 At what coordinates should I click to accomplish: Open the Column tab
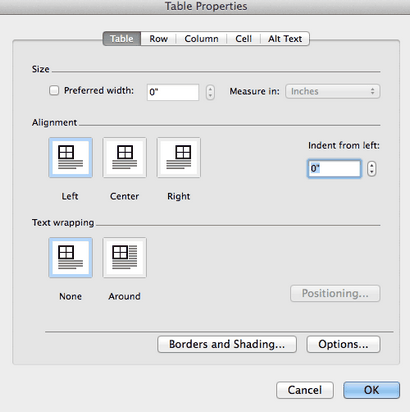(x=201, y=39)
